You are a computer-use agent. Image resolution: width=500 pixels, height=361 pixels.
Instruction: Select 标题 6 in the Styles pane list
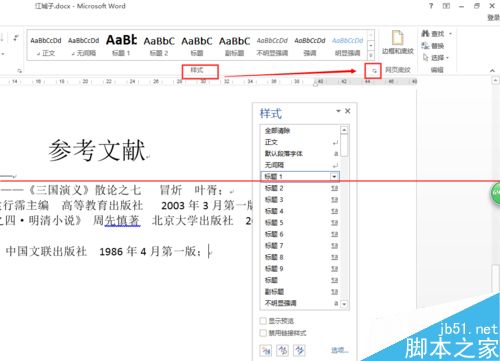pyautogui.click(x=300, y=234)
